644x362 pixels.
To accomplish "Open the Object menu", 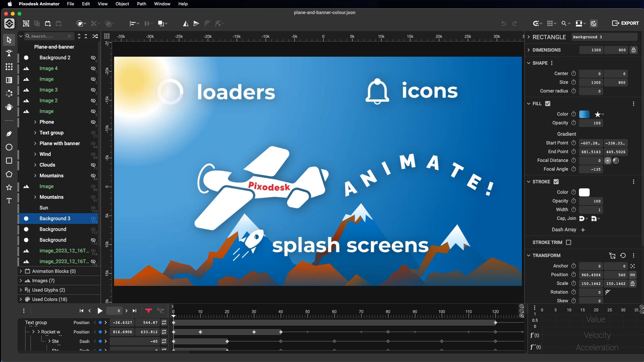I will (x=122, y=4).
